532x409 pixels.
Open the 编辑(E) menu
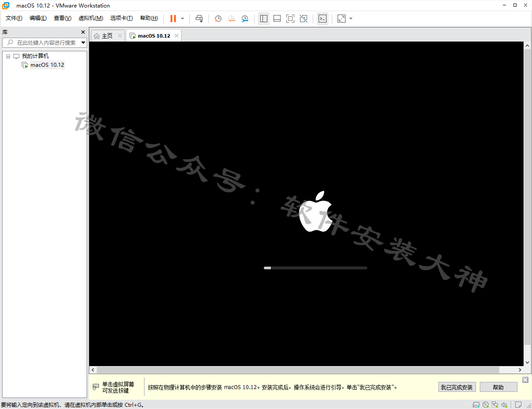click(x=38, y=18)
